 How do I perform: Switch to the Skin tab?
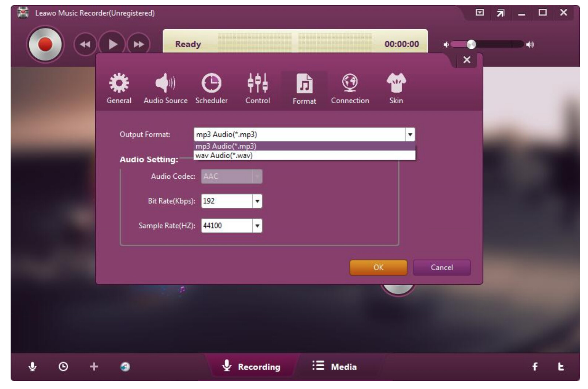tap(396, 89)
